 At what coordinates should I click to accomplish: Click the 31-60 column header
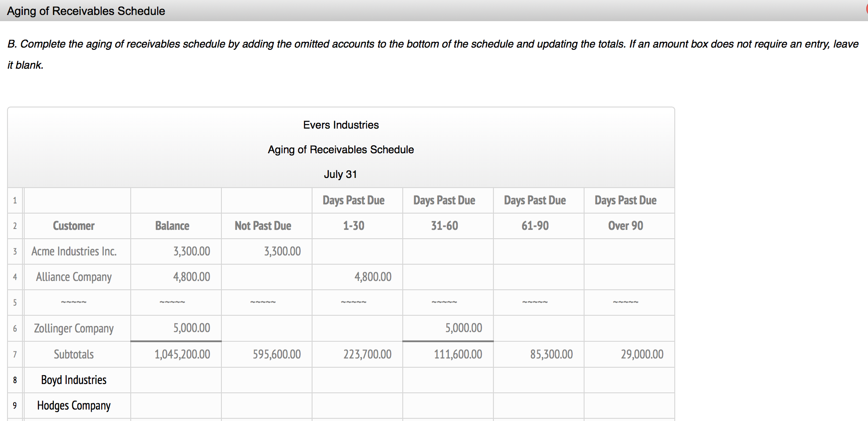[445, 226]
